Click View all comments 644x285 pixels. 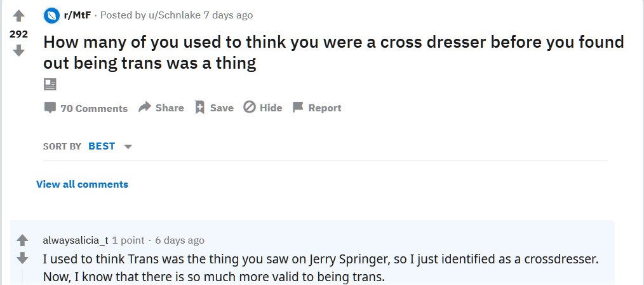(82, 184)
